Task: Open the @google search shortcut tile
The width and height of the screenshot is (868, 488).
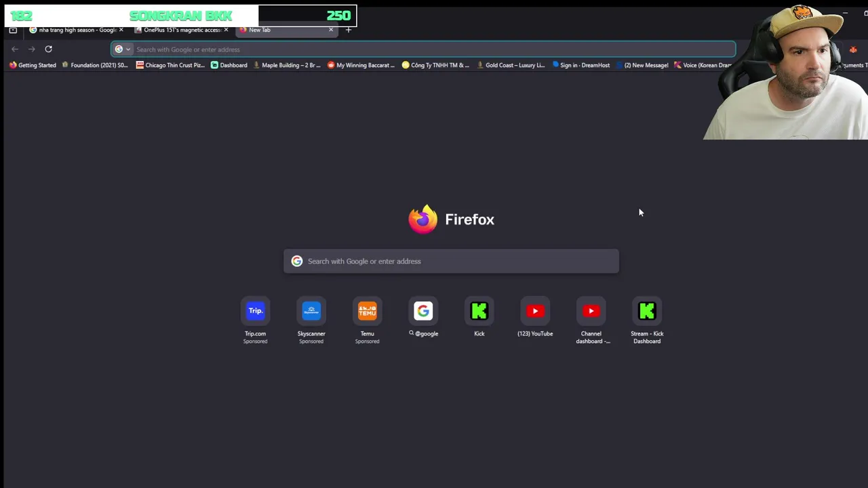Action: coord(423,311)
